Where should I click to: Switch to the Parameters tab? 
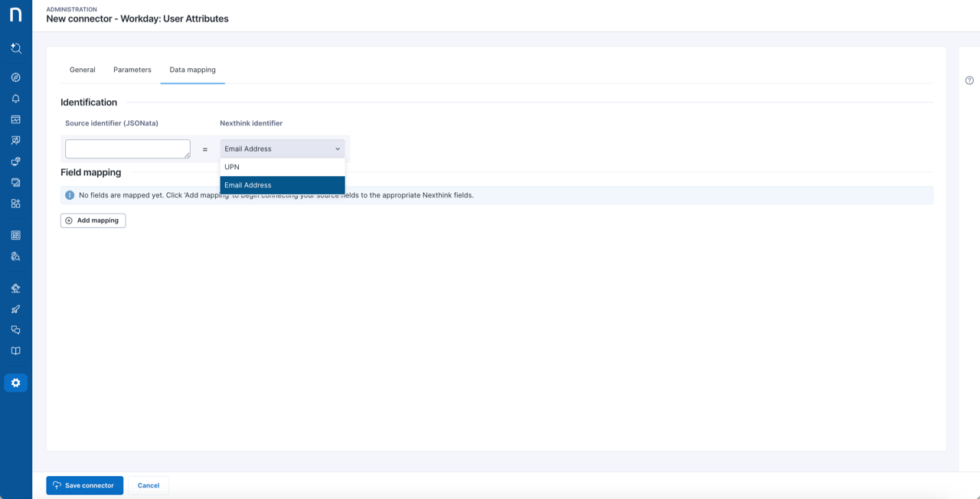tap(132, 70)
